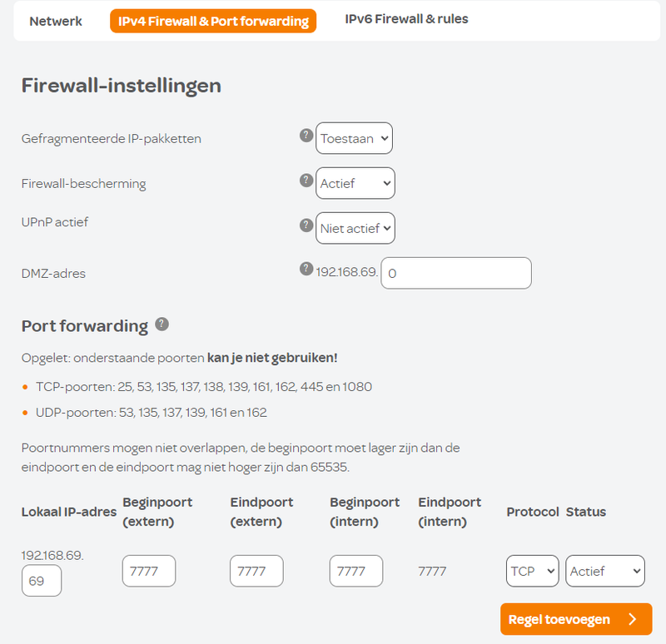The height and width of the screenshot is (644, 666).
Task: Select IPv4 Firewall & Port forwarding tab
Action: pos(213,21)
